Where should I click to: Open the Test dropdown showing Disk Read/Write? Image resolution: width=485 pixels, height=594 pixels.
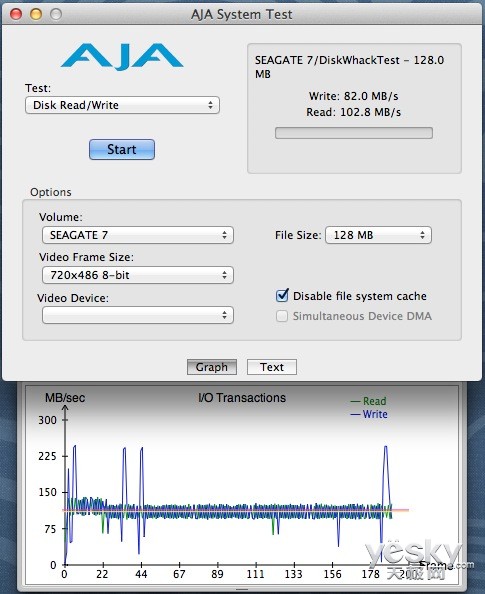coord(122,105)
